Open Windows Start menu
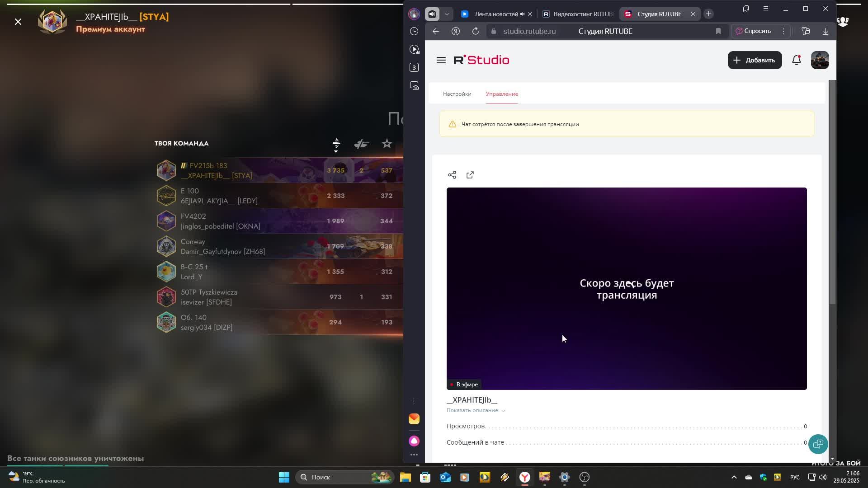The image size is (868, 488). [284, 477]
